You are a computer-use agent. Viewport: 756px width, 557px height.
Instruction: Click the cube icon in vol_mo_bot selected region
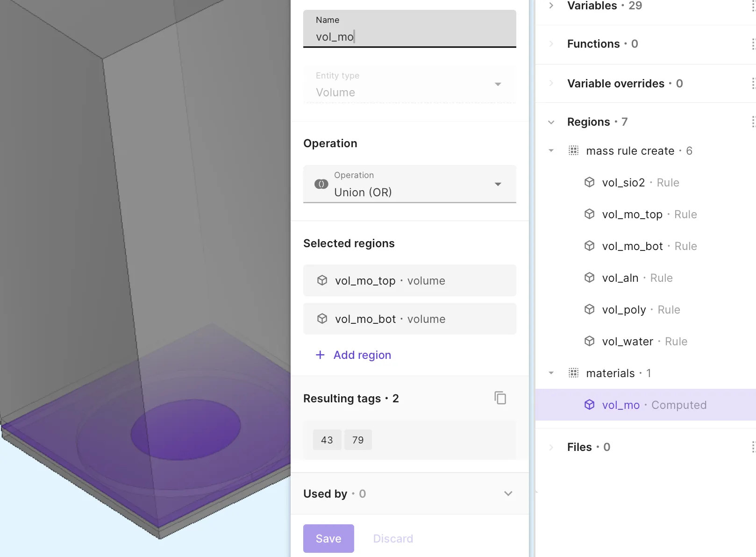(322, 319)
